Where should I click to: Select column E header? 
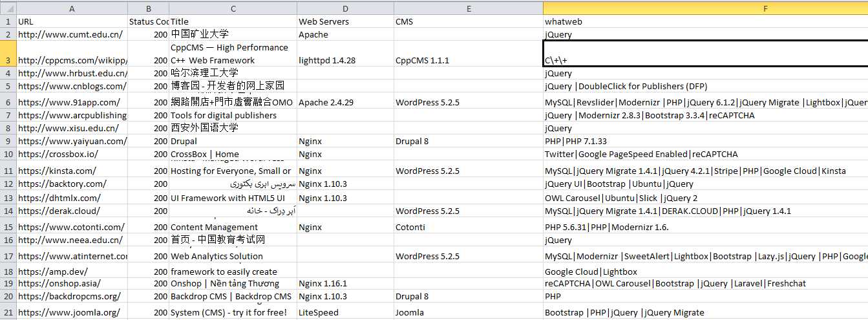469,8
